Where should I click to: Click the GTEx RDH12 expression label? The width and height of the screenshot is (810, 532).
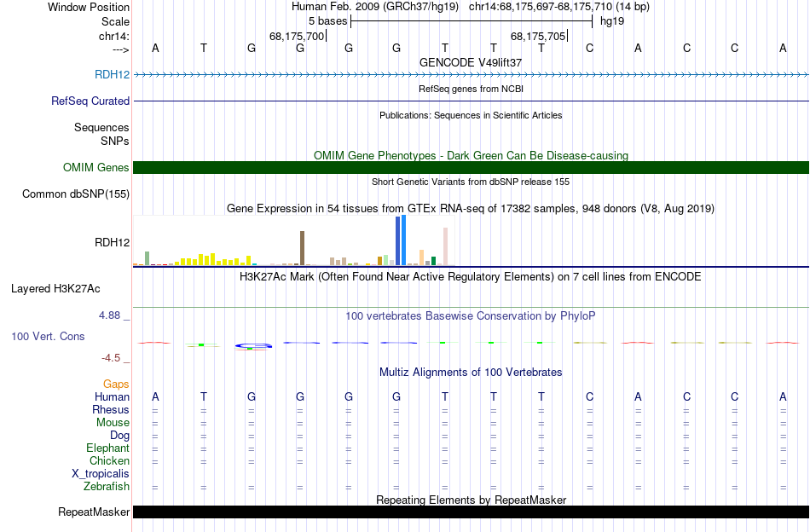tap(112, 242)
